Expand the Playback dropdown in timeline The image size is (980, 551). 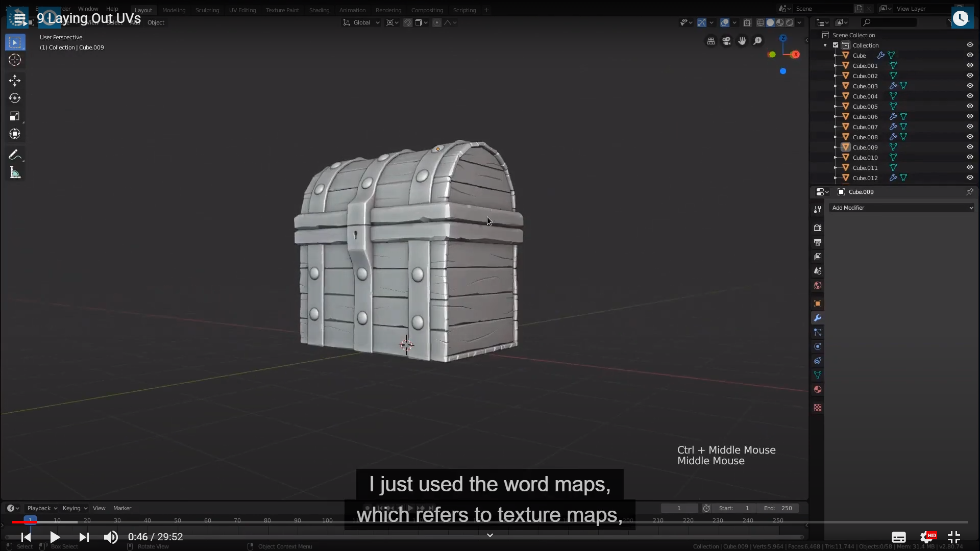[x=42, y=508]
